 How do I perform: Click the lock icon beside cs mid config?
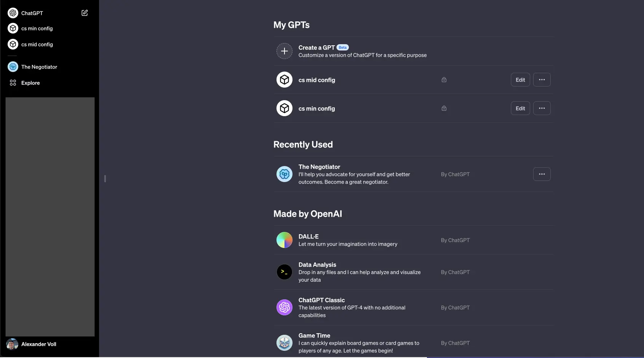point(444,80)
